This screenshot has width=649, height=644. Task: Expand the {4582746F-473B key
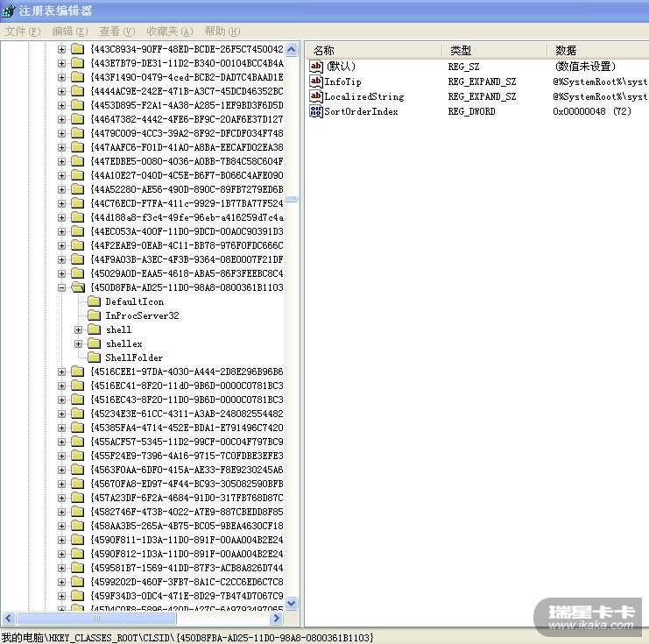pyautogui.click(x=61, y=512)
